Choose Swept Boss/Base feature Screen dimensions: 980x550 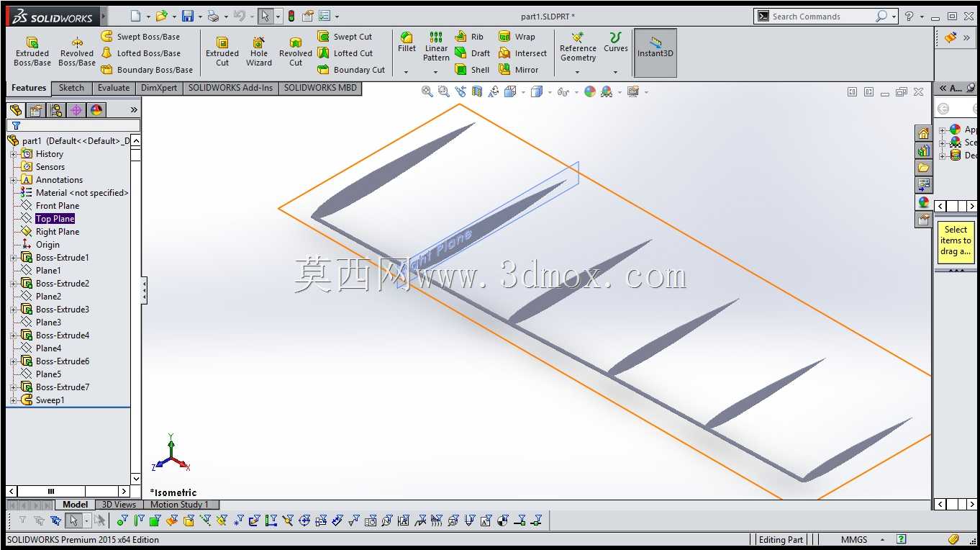coord(140,37)
